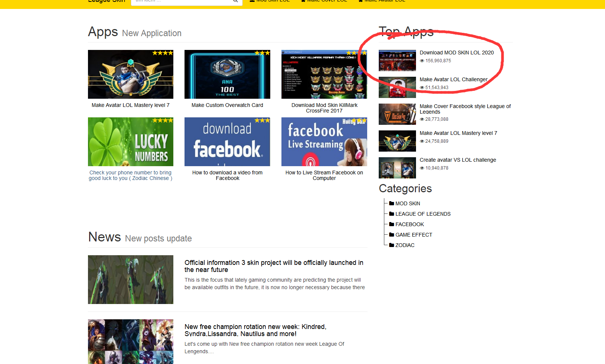Click the Make Avatar LOL Challenger title
Image resolution: width=605 pixels, height=364 pixels.
coord(454,79)
